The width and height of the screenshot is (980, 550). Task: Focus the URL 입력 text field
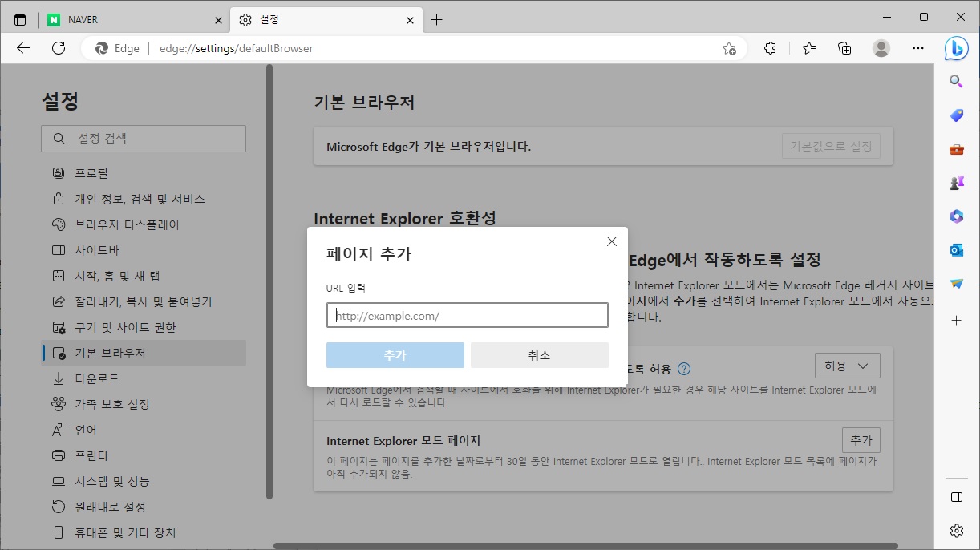tap(468, 315)
